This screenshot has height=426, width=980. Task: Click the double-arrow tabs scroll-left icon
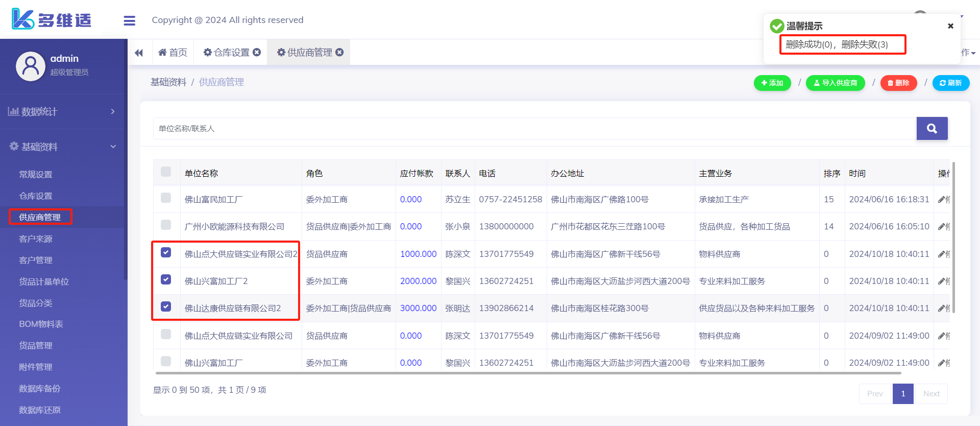[x=139, y=53]
